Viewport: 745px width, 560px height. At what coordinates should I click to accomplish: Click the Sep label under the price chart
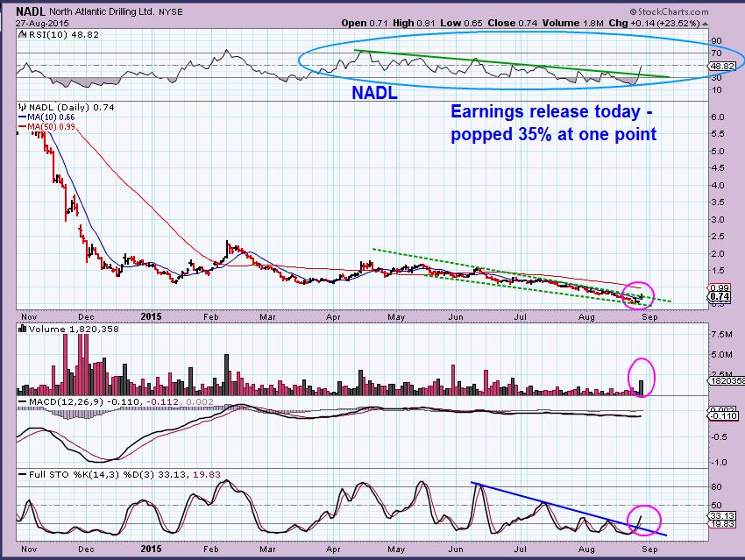pos(649,317)
